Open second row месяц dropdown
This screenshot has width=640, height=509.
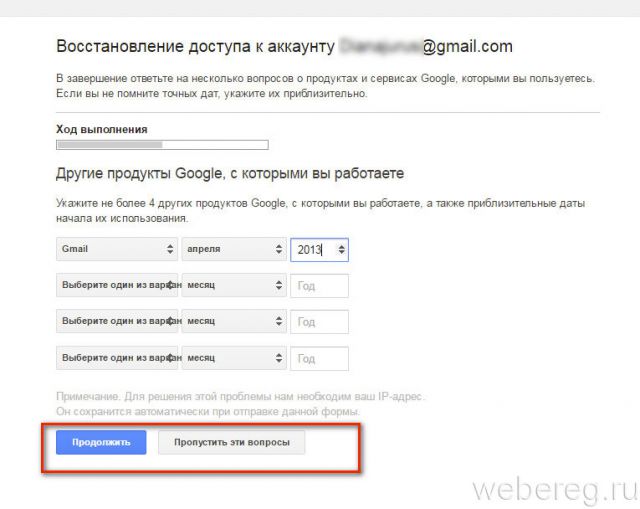[234, 285]
